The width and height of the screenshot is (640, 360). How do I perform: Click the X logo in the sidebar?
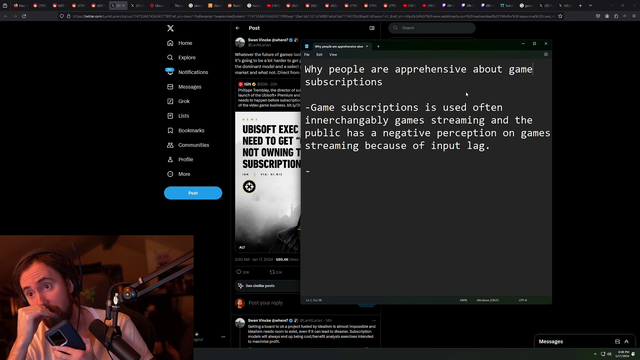coord(170,28)
